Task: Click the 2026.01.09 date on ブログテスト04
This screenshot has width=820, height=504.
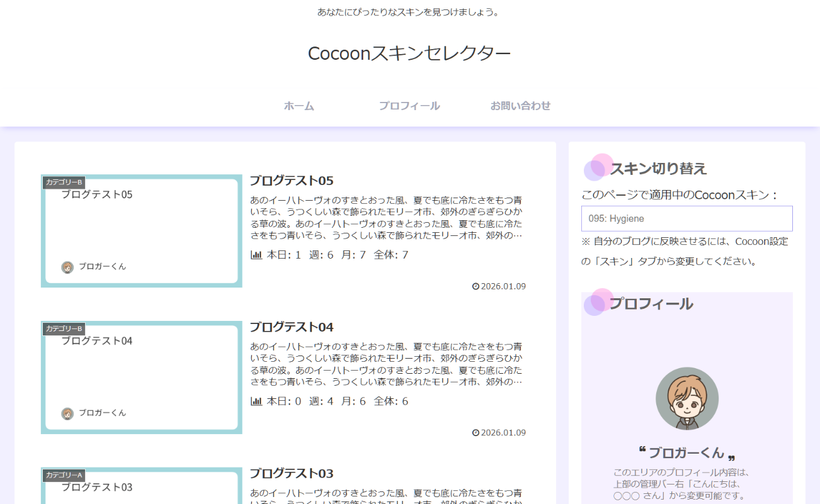Action: pyautogui.click(x=503, y=433)
